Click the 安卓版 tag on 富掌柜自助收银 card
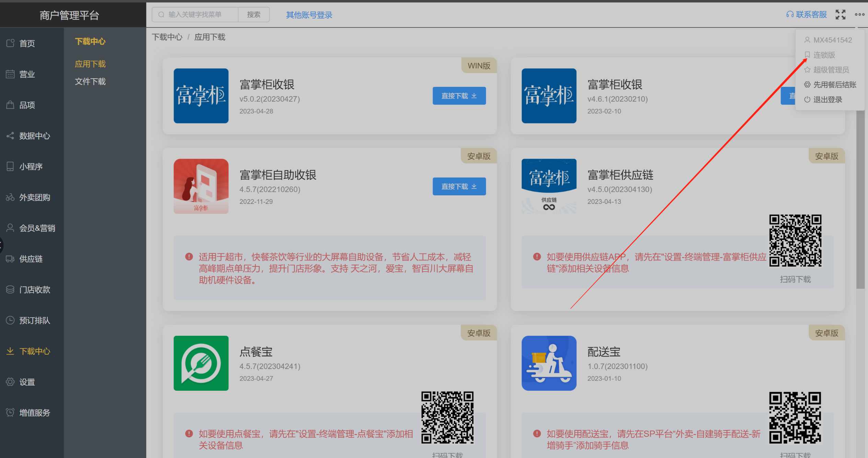The image size is (868, 458). coord(479,156)
